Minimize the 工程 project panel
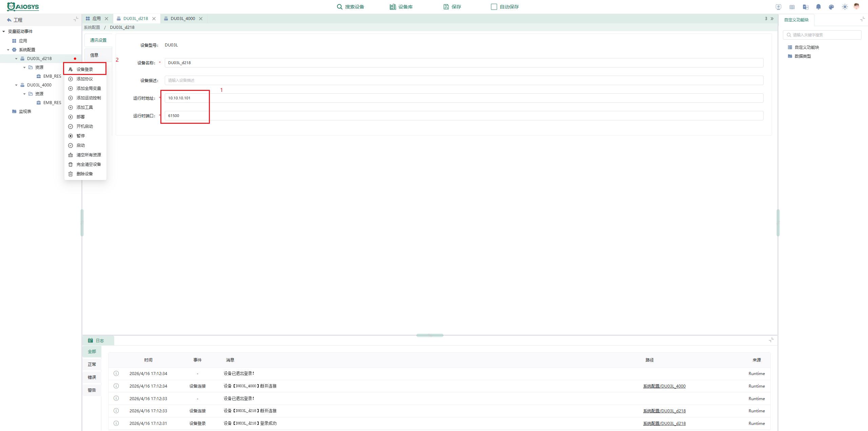This screenshot has width=868, height=431. coord(76,19)
